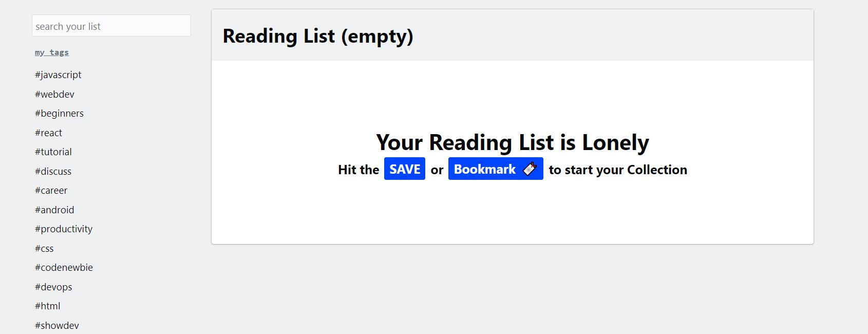Image resolution: width=868 pixels, height=334 pixels.
Task: Select the #productivity tag
Action: tap(63, 229)
